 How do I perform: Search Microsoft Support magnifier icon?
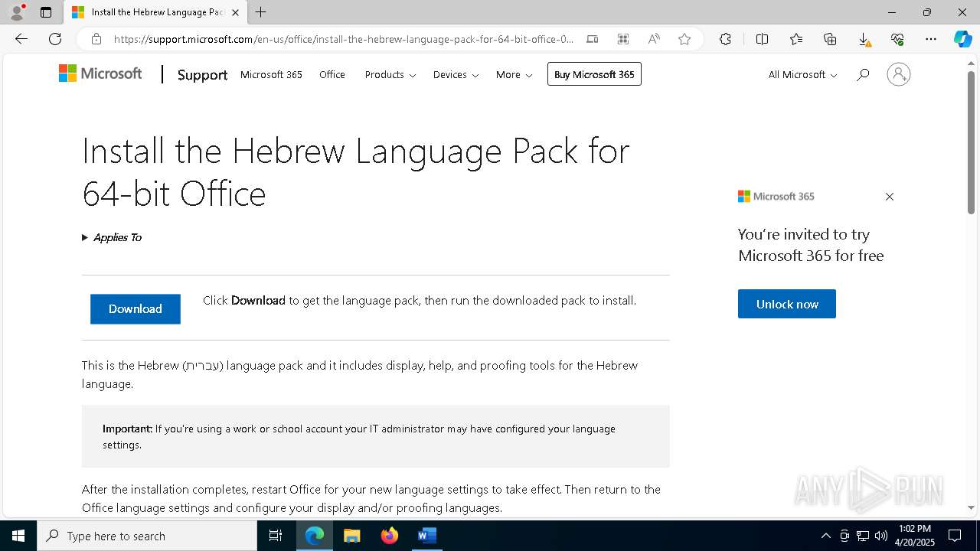tap(863, 74)
